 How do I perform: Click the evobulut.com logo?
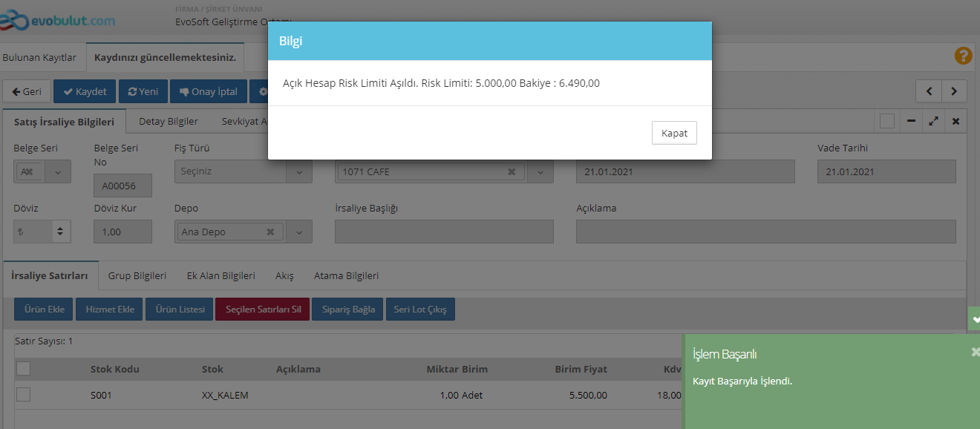tap(58, 20)
